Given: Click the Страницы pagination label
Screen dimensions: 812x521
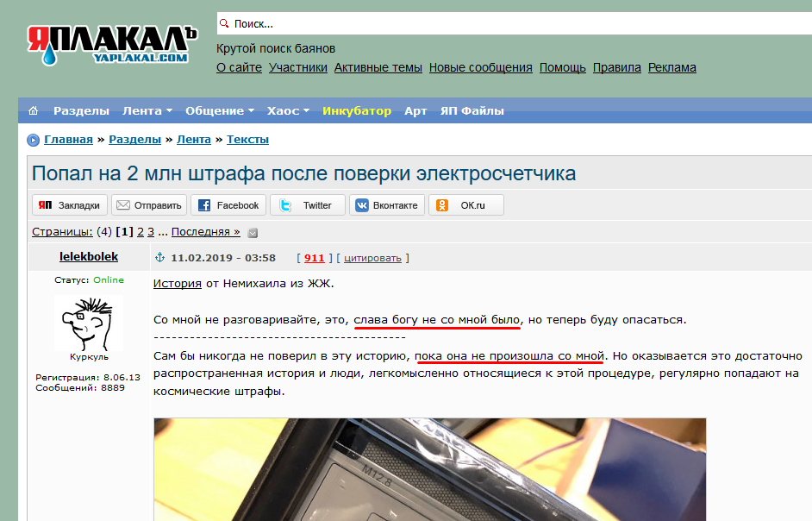Looking at the screenshot, I should (x=62, y=232).
